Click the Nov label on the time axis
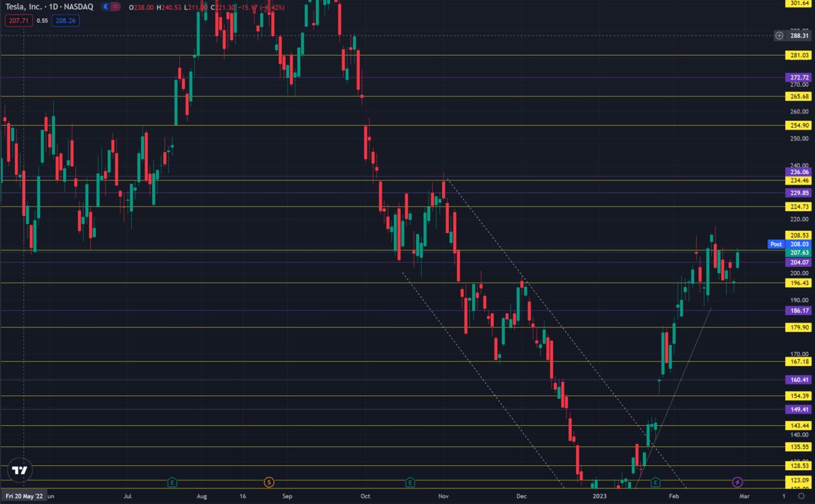 443,497
